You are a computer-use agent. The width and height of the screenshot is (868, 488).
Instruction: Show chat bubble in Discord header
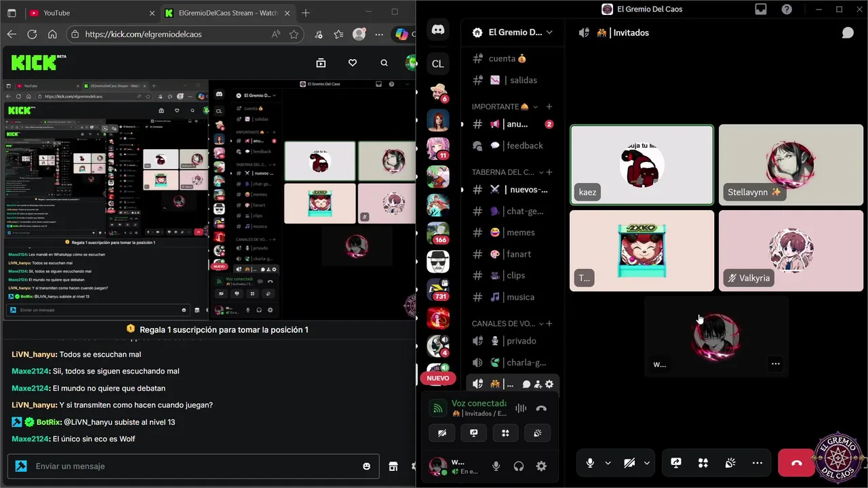(848, 33)
